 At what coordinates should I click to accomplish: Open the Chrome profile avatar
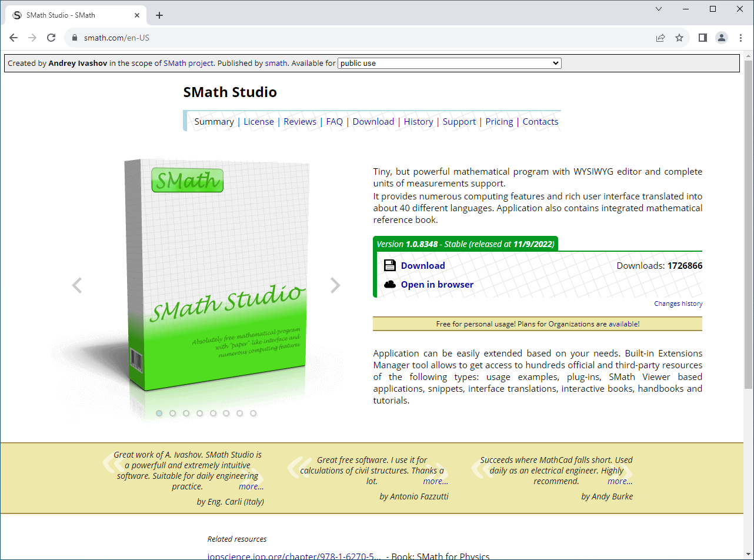coord(722,38)
